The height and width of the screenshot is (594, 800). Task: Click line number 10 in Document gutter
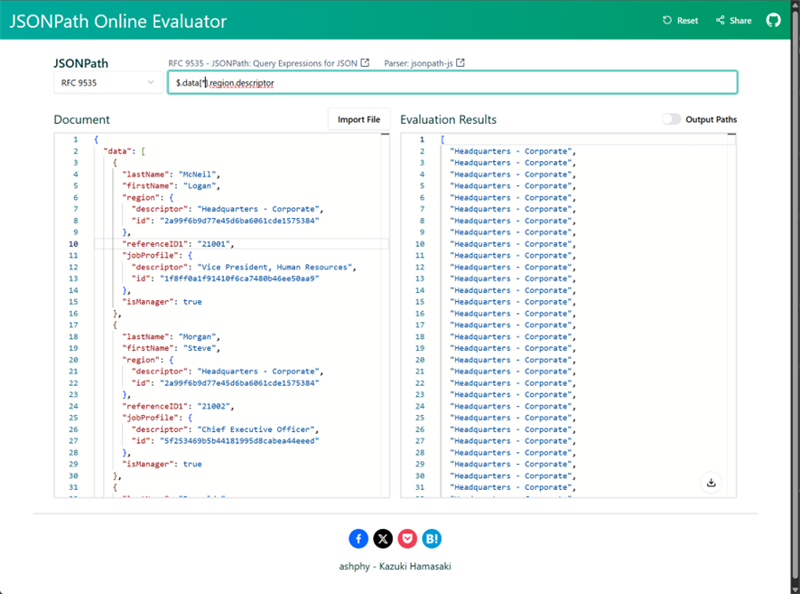(73, 244)
